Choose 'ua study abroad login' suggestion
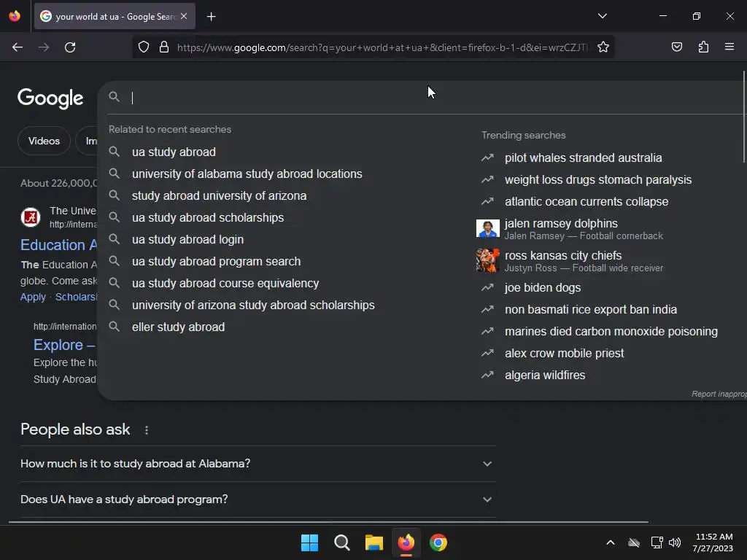This screenshot has width=747, height=560. click(x=187, y=239)
